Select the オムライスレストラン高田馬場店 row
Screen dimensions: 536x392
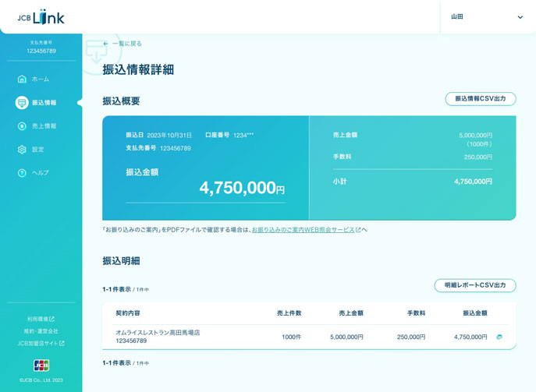[309, 337]
